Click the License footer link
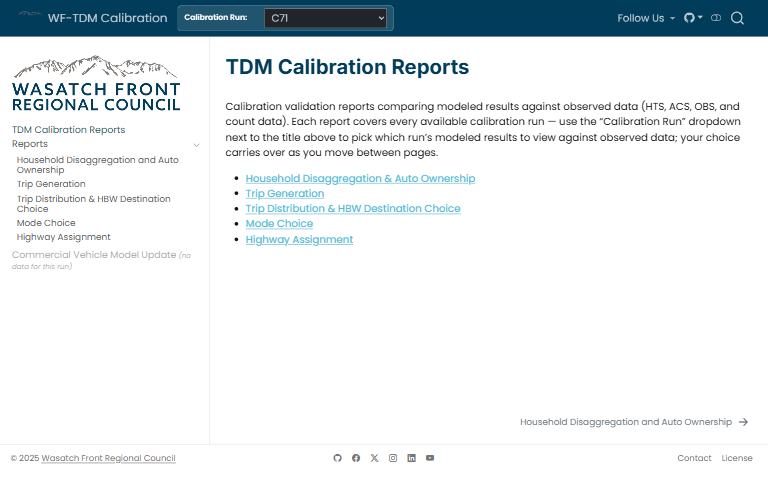Viewport: 768px width, 480px height. (737, 458)
